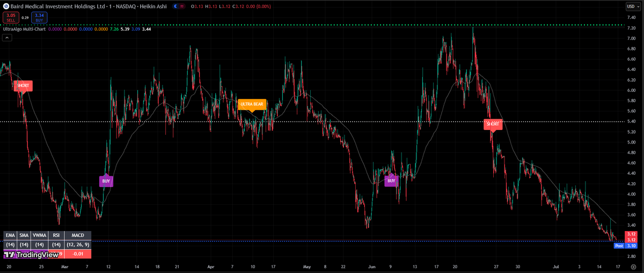Click the purple BUY signal near March 12
This screenshot has height=273, width=644.
click(106, 182)
